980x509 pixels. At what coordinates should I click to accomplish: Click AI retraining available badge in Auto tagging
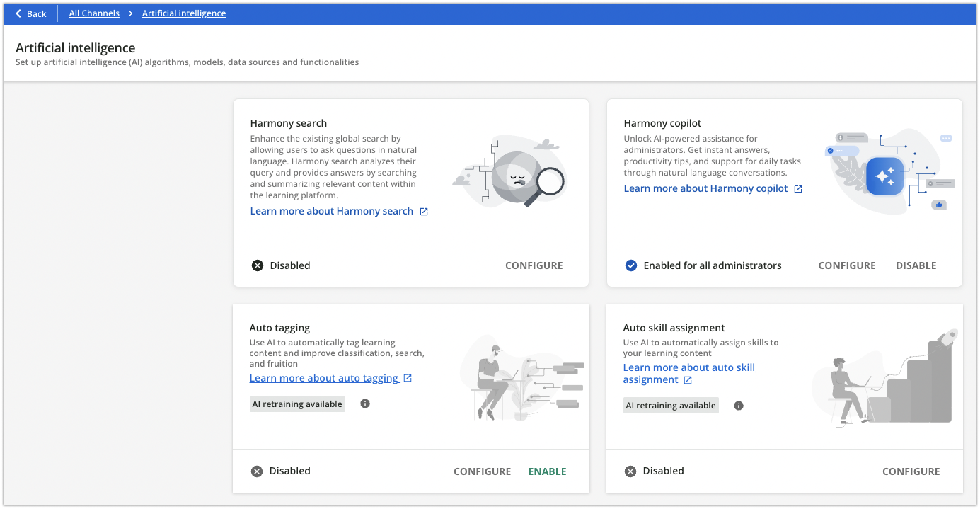click(x=297, y=404)
